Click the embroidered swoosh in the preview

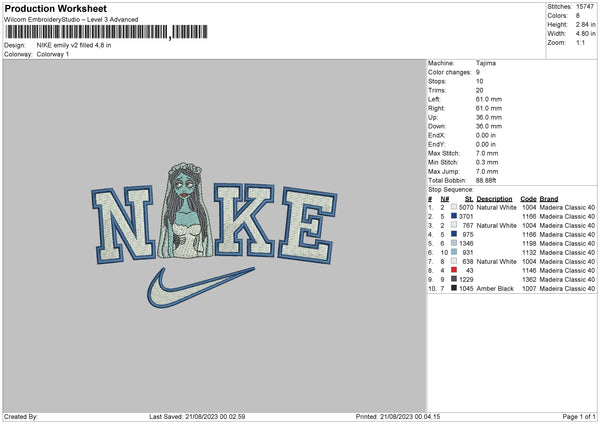(x=201, y=288)
